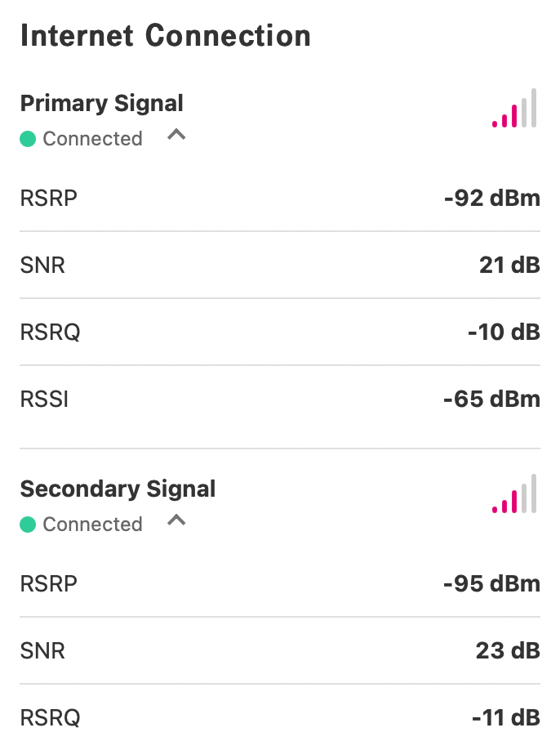The image size is (560, 750).
Task: Click the primary SNR 21 dB value
Action: (x=510, y=265)
